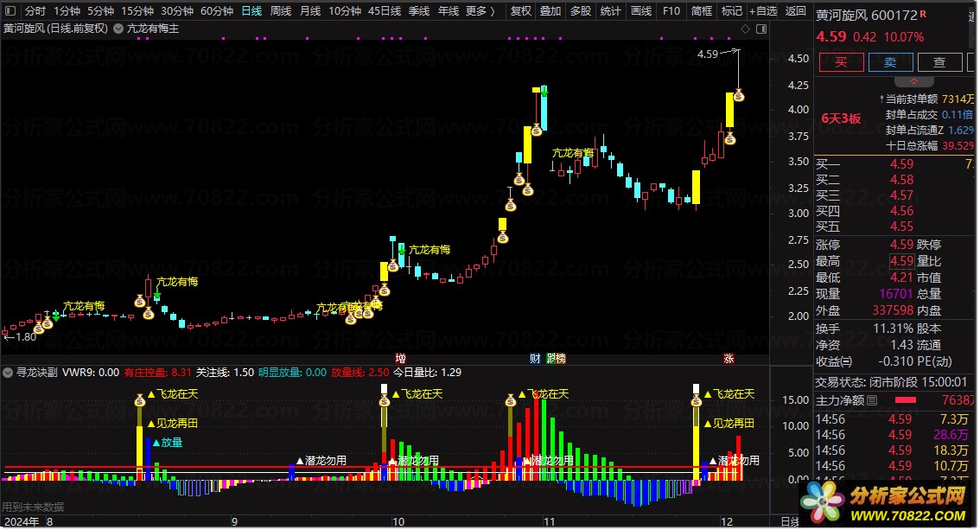
Task: Collapse panel with gray chevron below 查
Action: point(913,82)
